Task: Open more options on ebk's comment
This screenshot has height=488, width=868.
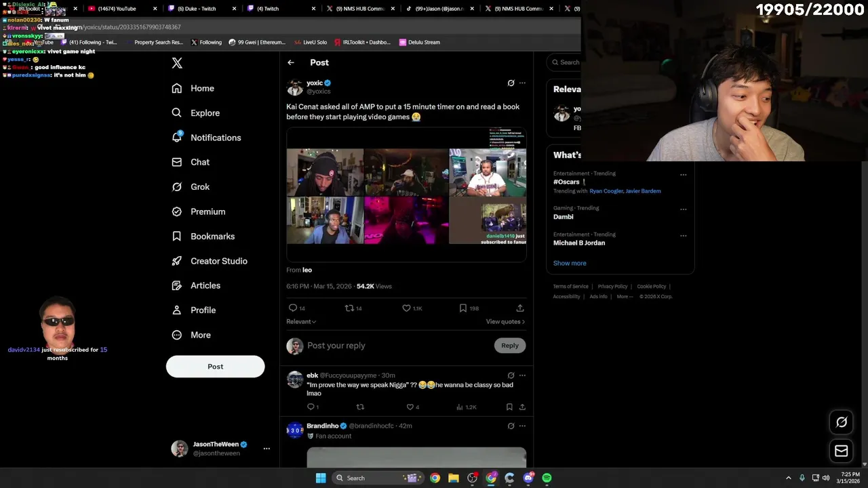Action: click(522, 375)
